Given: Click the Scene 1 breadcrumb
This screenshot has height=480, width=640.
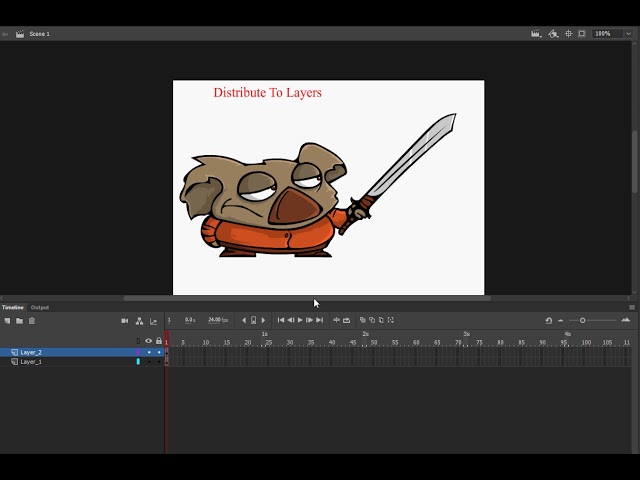Looking at the screenshot, I should pos(39,34).
